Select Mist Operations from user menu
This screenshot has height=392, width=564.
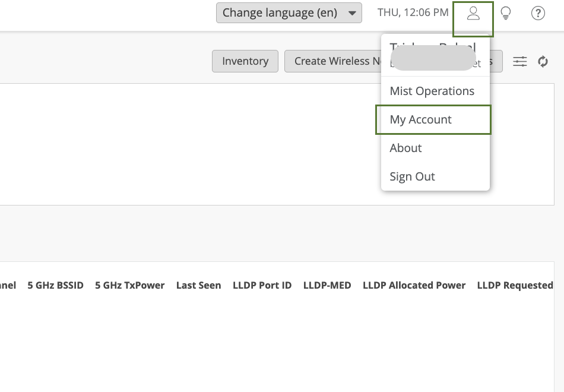pyautogui.click(x=432, y=91)
